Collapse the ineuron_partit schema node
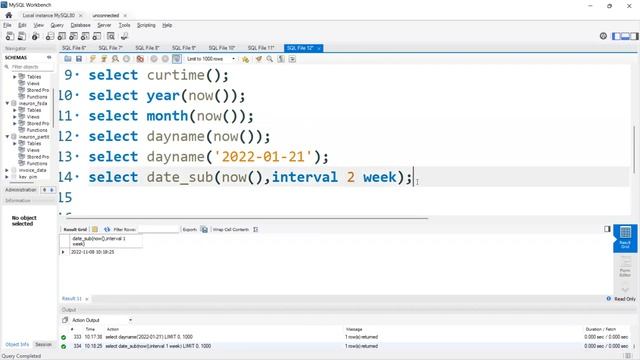This screenshot has height=360, width=640. coord(7,136)
